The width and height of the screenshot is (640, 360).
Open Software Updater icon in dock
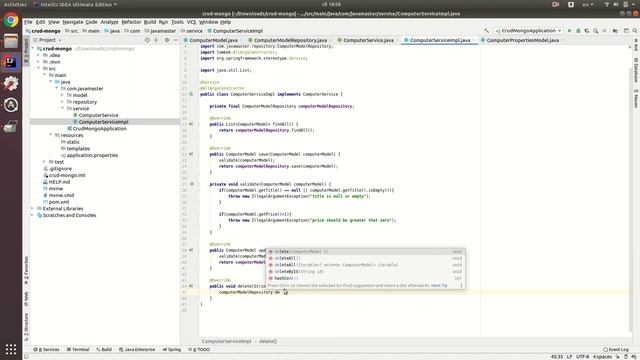(11, 84)
